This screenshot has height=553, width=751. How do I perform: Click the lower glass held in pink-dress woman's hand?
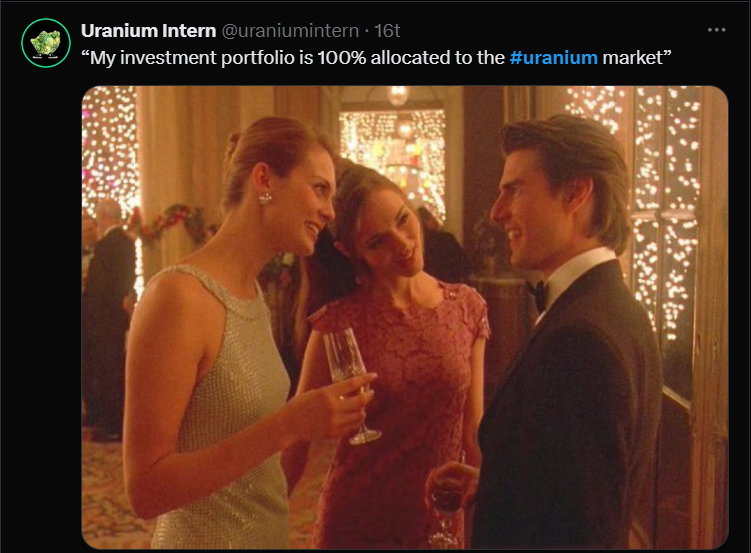click(445, 503)
